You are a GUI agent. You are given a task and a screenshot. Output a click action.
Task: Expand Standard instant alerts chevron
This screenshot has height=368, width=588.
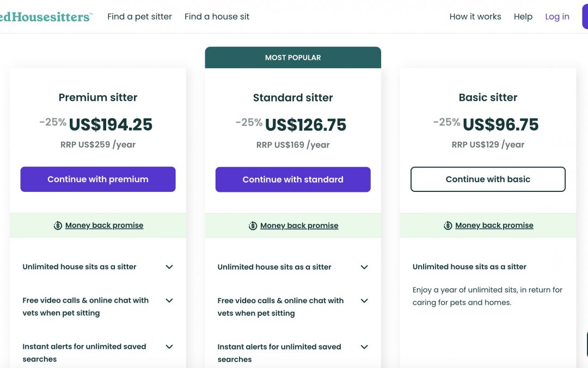364,347
